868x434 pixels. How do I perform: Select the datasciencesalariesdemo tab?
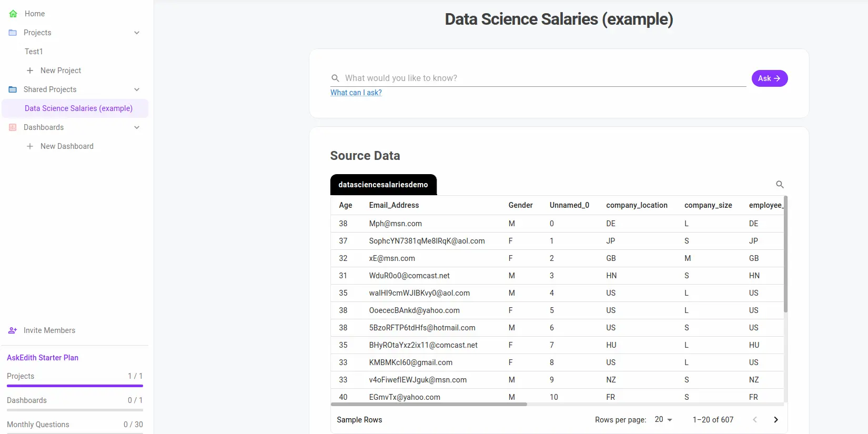click(x=383, y=185)
